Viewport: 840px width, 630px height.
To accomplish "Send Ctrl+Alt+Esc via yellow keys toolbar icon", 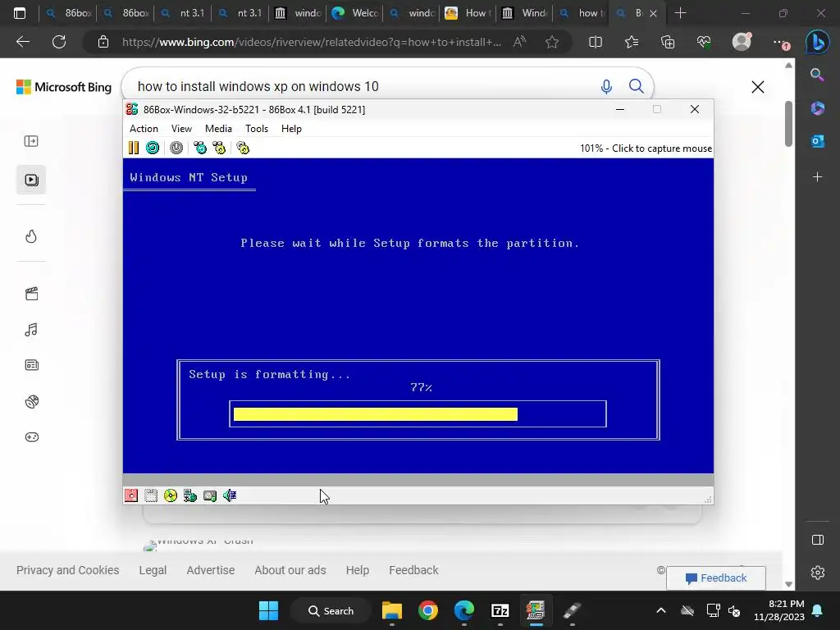I will pos(219,148).
